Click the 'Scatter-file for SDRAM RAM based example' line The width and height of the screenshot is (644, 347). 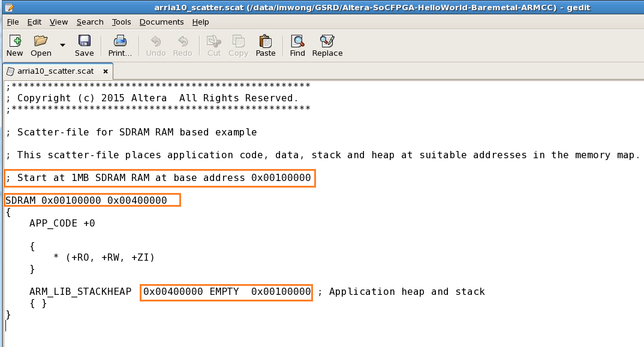click(131, 132)
